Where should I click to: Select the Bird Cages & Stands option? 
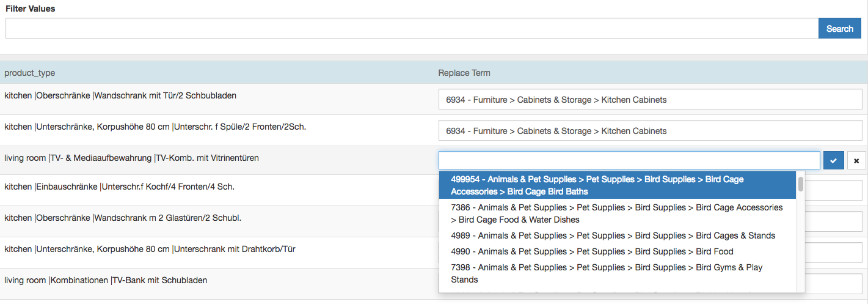(613, 235)
